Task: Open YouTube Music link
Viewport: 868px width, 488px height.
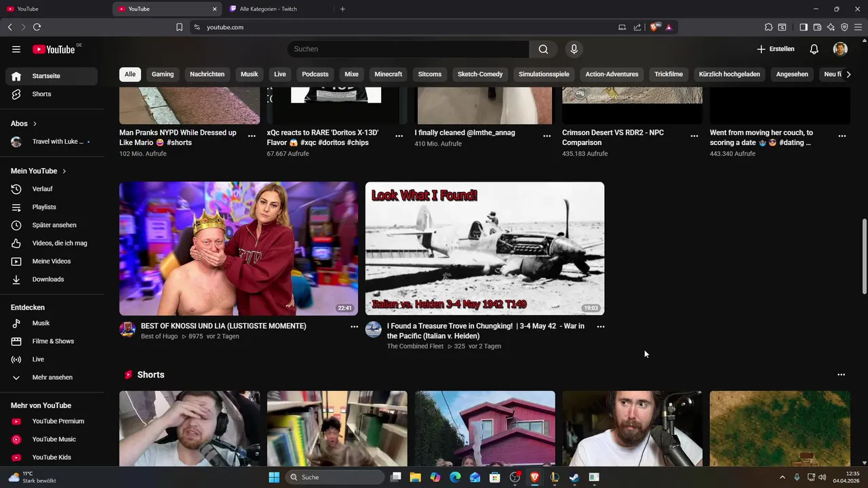Action: pyautogui.click(x=51, y=439)
